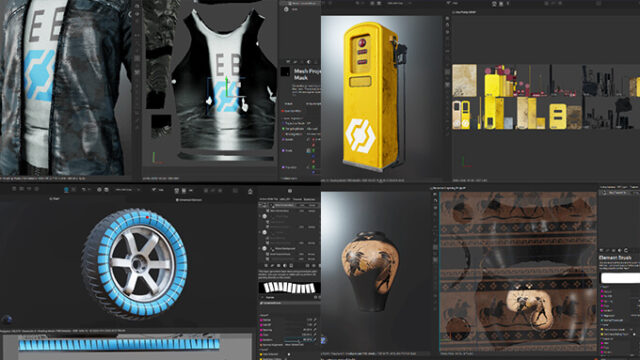
Task: Select the blue highlighted tool in the tire toolbar
Action: 66,190
